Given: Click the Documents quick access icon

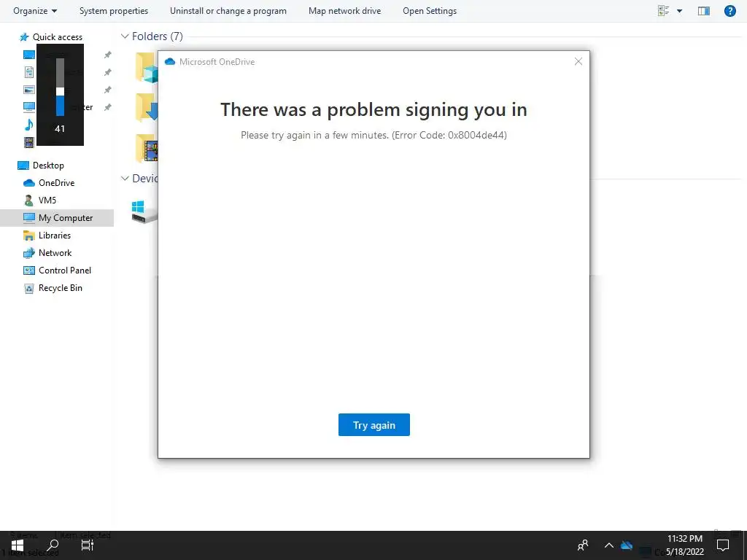Looking at the screenshot, I should [x=29, y=72].
